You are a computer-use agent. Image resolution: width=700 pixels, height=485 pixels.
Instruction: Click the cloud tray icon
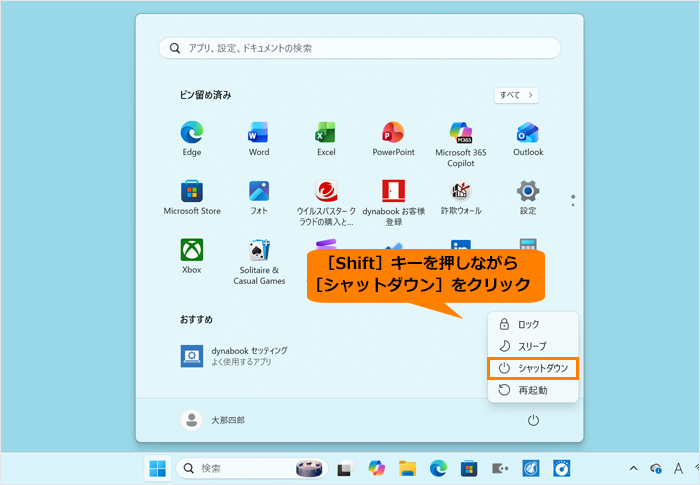click(x=656, y=468)
